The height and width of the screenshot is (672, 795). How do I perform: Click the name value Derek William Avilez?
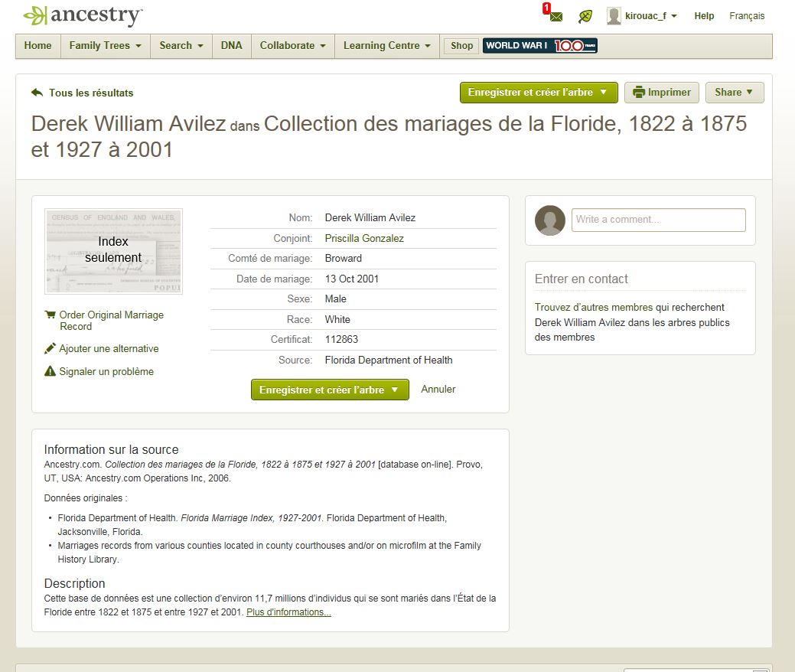370,217
